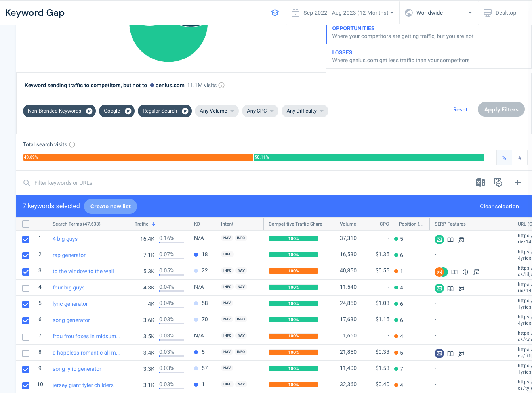This screenshot has width=532, height=393.
Task: Open the column settings gear above the table
Action: pos(498,182)
